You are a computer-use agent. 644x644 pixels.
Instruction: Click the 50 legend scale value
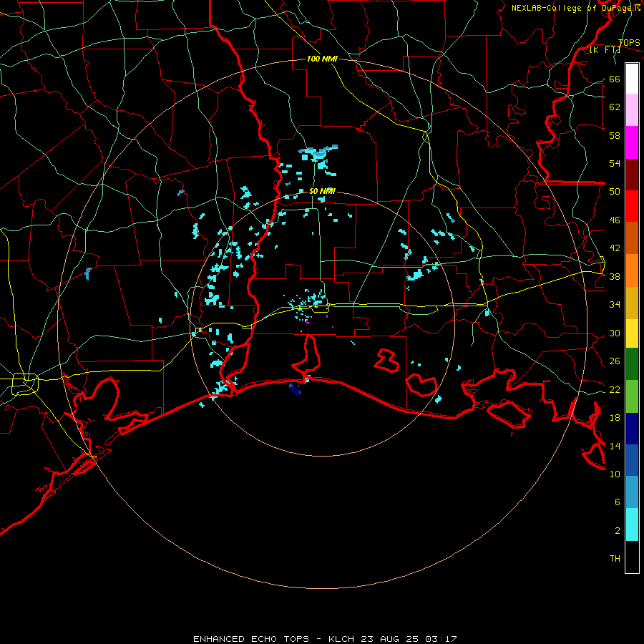(x=615, y=192)
